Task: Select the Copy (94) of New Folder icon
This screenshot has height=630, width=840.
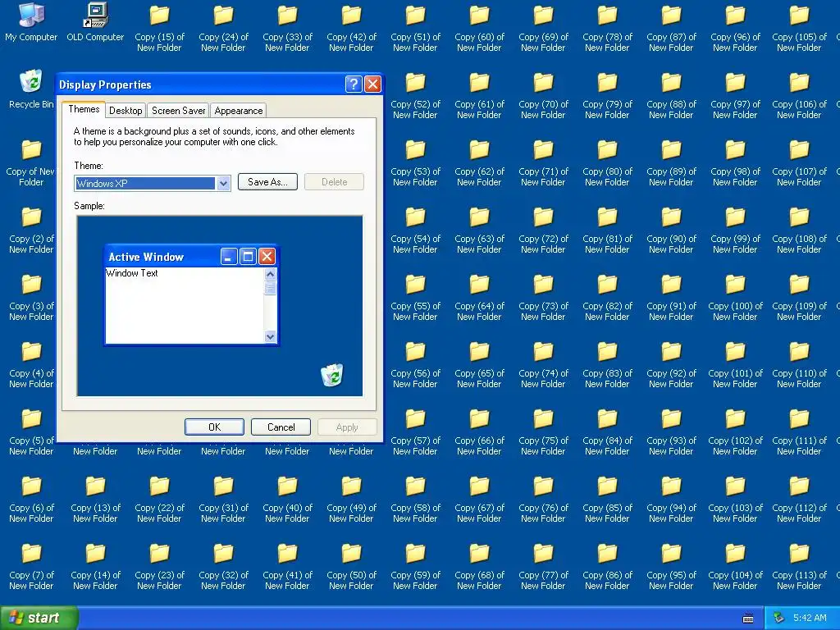Action: click(x=671, y=499)
